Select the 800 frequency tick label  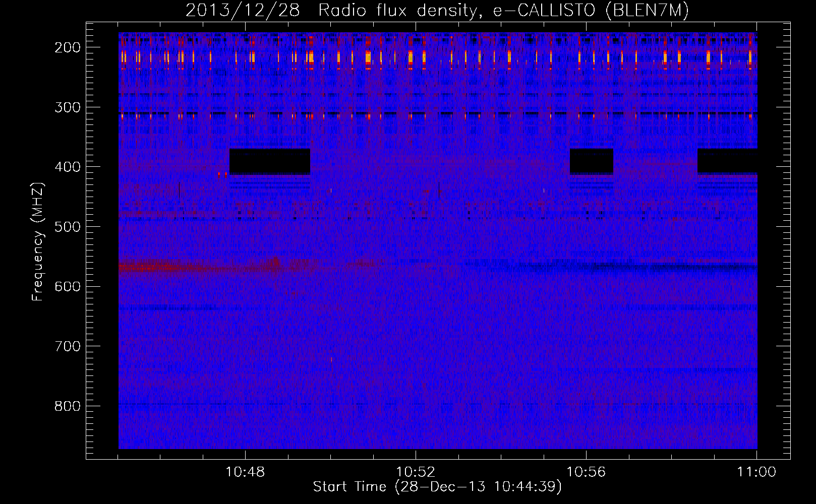[x=67, y=406]
